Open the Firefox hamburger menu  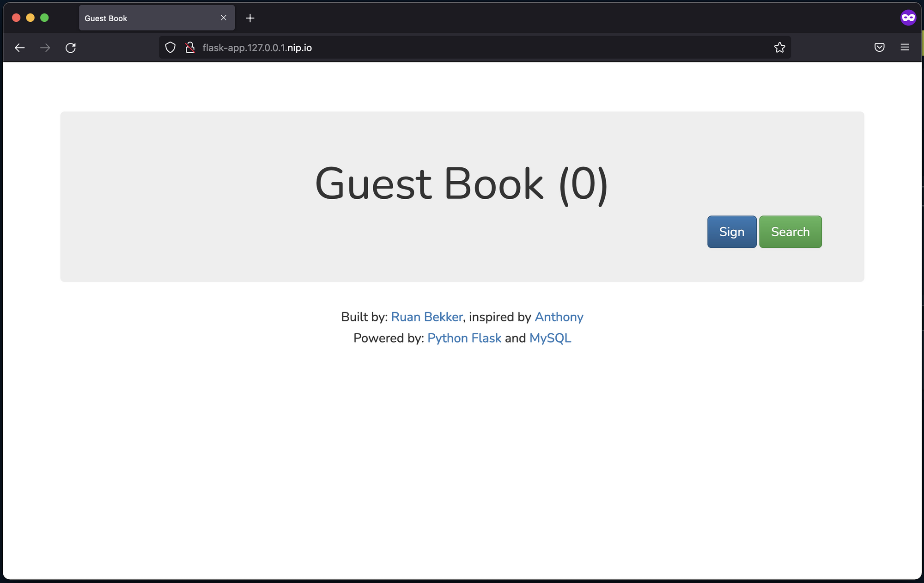pyautogui.click(x=905, y=47)
